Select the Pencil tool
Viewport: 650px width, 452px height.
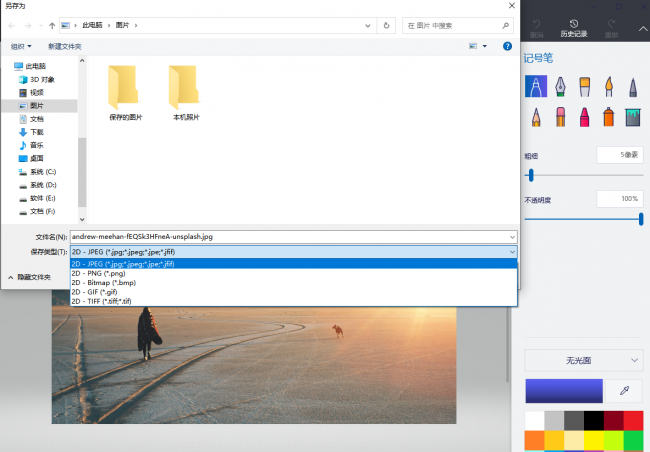(x=536, y=117)
